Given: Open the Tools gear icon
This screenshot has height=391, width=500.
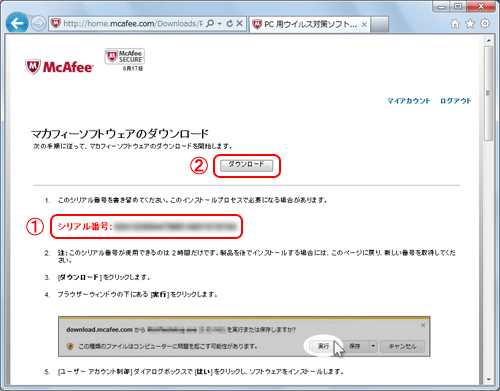Looking at the screenshot, I should pyautogui.click(x=485, y=24).
